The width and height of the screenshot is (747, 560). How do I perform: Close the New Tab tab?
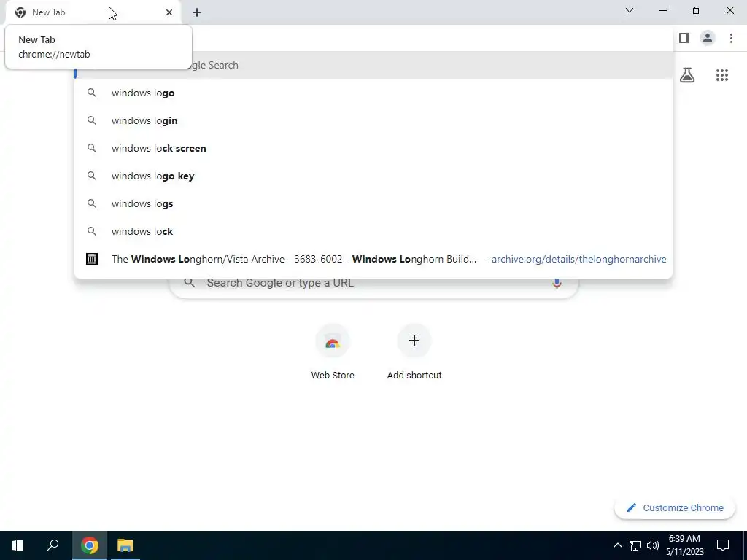coord(169,12)
